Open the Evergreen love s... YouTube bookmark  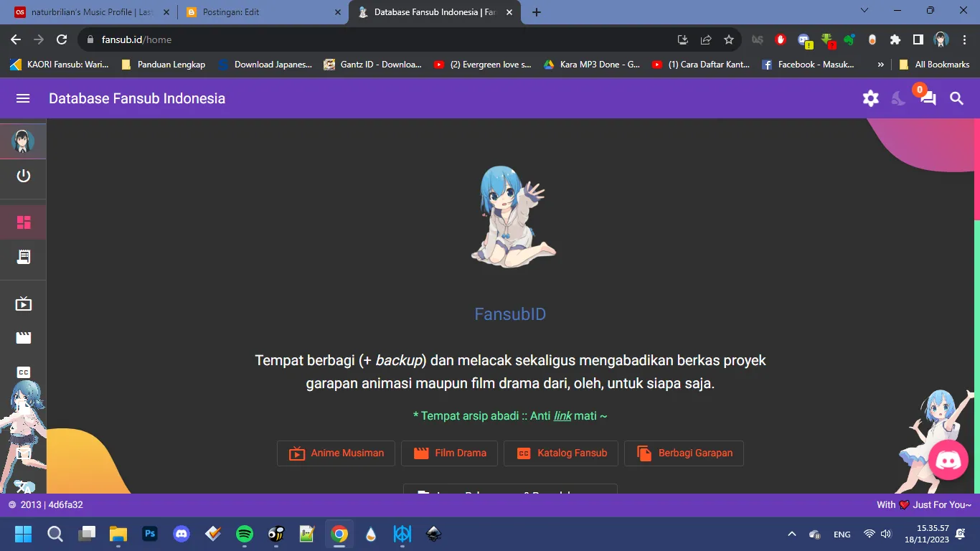coord(483,65)
